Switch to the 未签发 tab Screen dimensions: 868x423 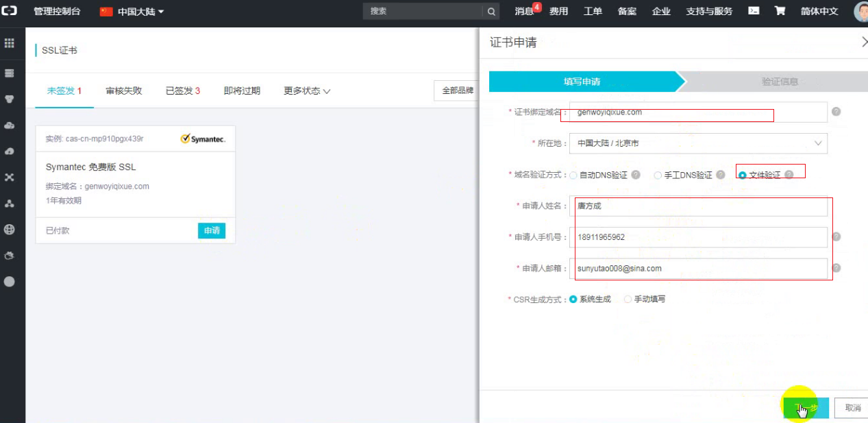64,90
